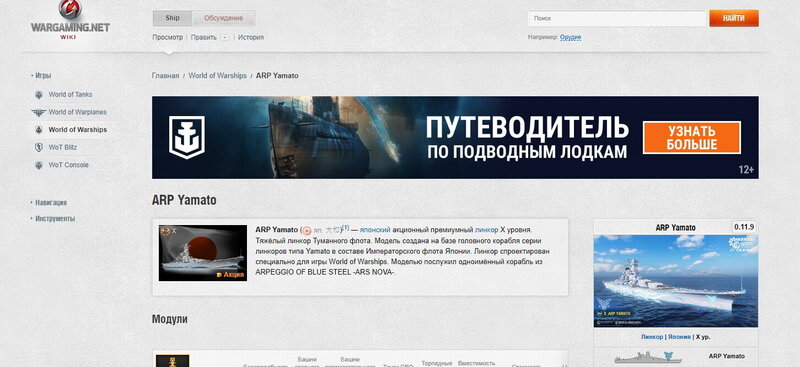Click the Wargaming.net Wiki logo
Viewport: 800px width, 367px height.
coord(70,20)
